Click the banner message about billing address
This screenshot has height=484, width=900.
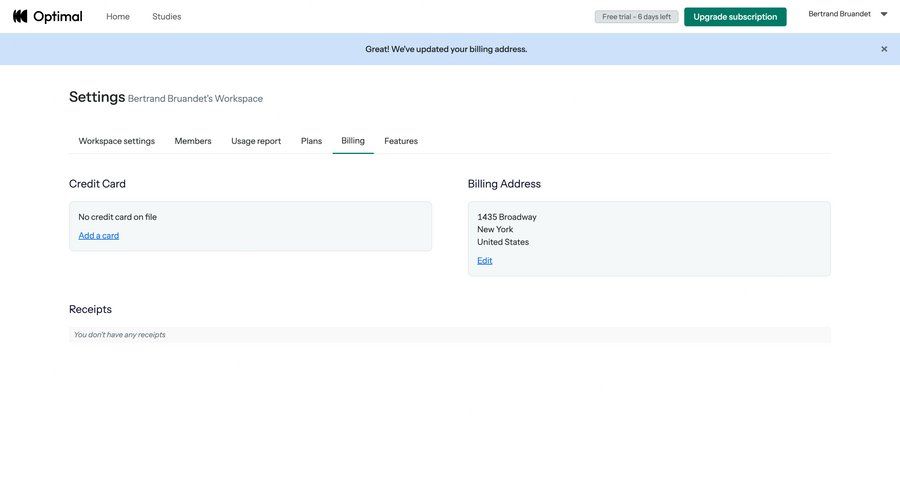tap(446, 49)
